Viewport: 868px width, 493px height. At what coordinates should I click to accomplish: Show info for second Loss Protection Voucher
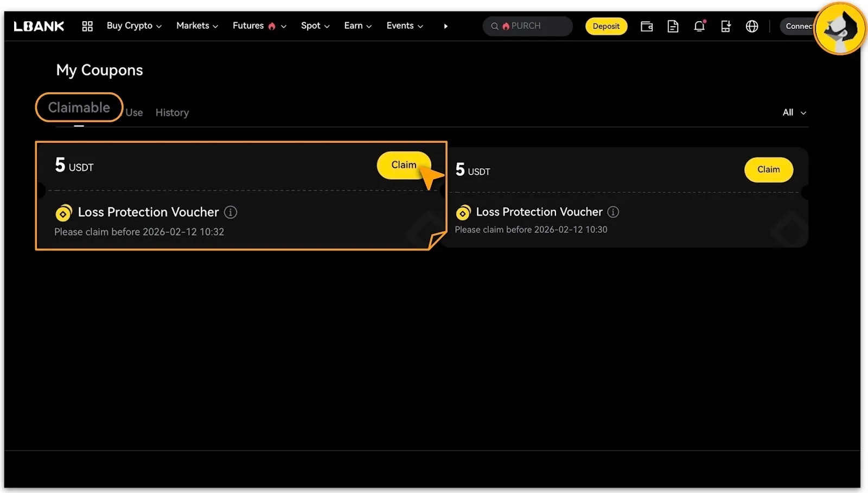click(x=613, y=212)
